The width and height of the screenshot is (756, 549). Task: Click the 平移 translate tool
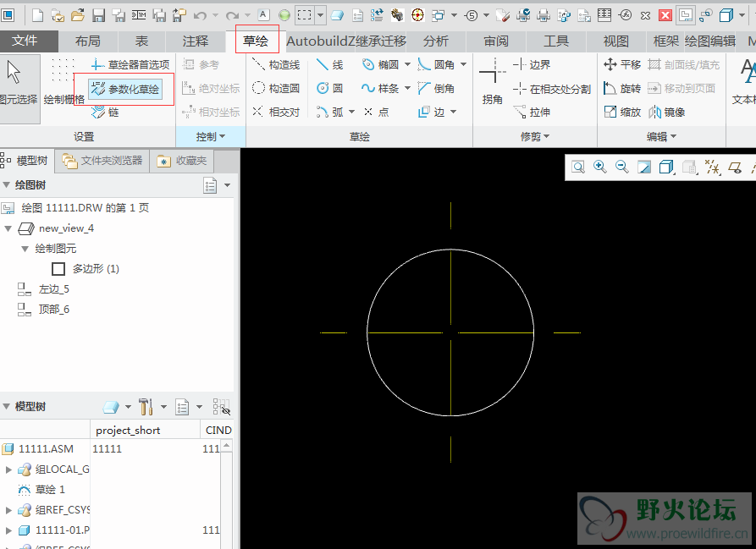(622, 64)
